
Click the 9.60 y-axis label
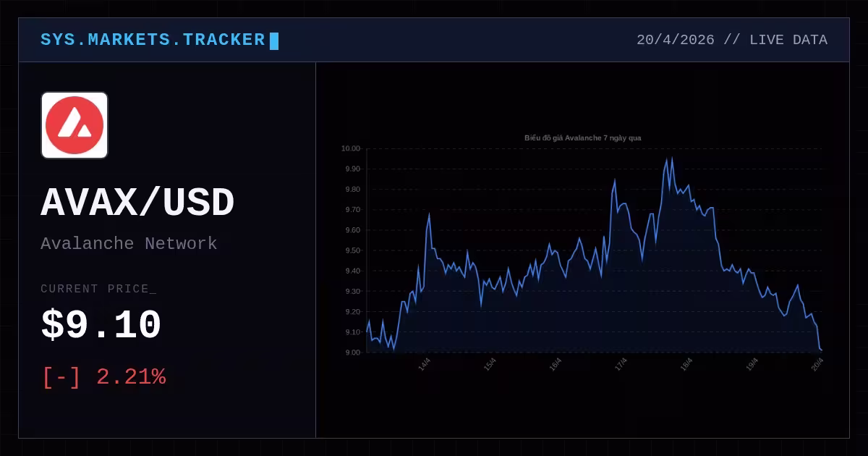click(x=352, y=230)
